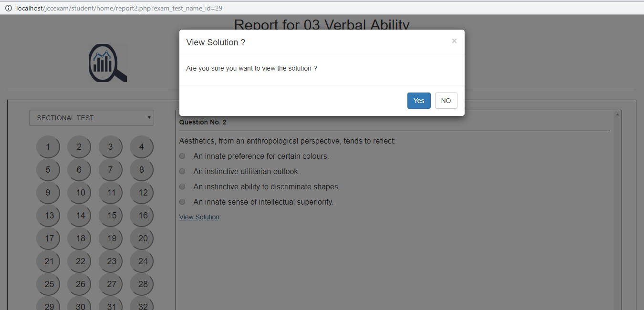Close the View Solution dialog with X

tap(454, 41)
